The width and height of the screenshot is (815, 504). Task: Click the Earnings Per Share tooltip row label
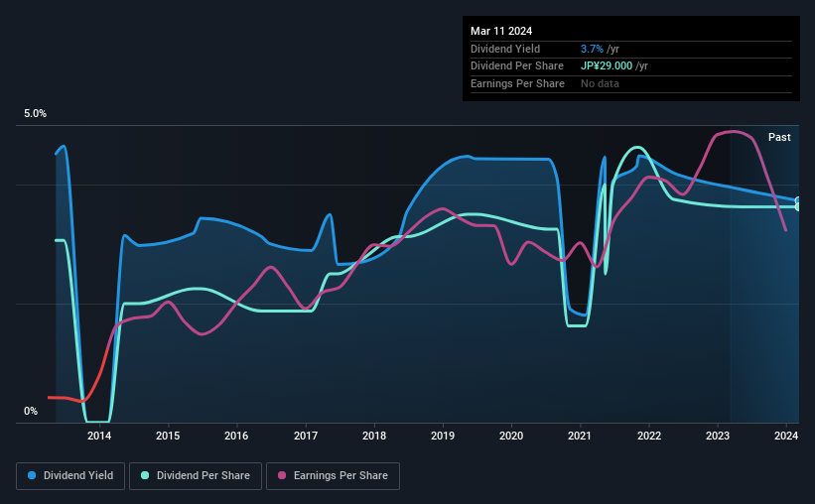[518, 83]
